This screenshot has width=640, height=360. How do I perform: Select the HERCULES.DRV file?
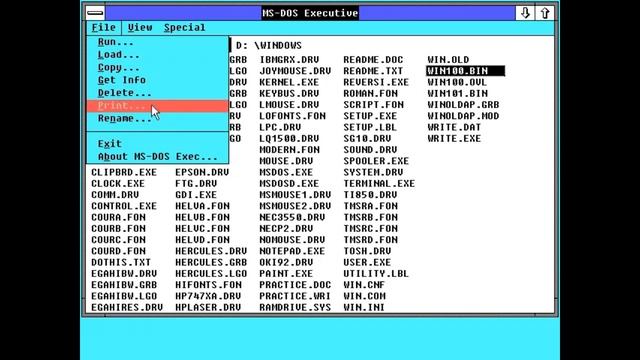[x=211, y=251]
